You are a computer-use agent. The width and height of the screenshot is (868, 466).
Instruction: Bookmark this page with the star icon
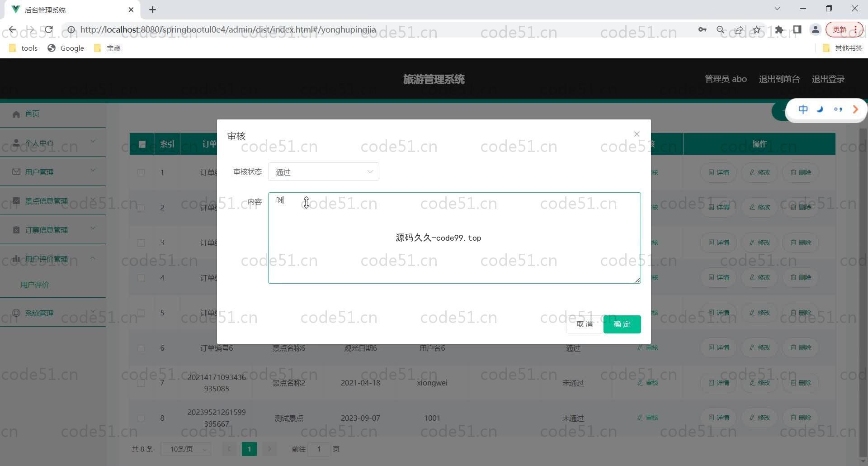(x=757, y=30)
